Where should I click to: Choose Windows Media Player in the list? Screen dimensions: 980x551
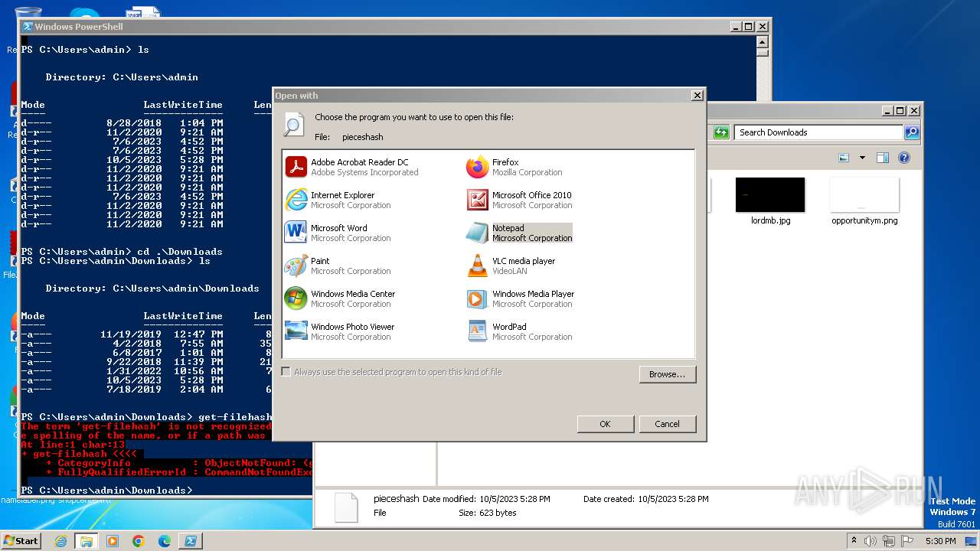[521, 298]
